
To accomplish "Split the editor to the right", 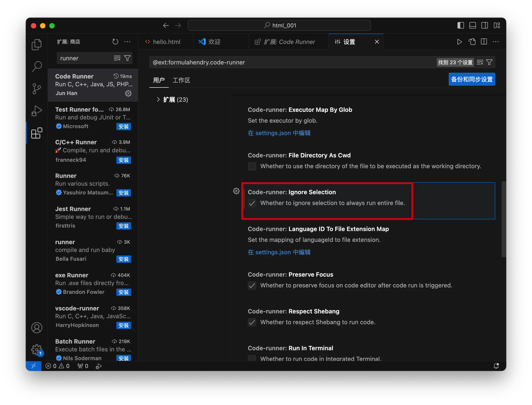I will tap(484, 42).
